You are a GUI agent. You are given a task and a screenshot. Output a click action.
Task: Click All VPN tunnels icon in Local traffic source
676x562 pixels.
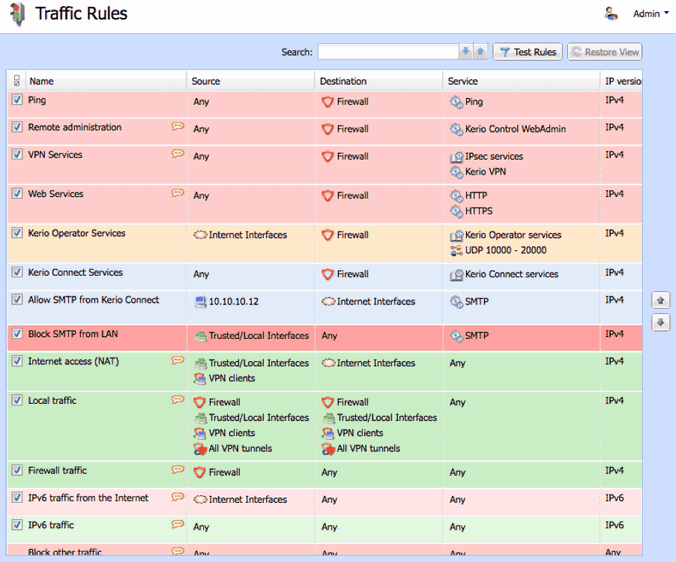(x=200, y=449)
